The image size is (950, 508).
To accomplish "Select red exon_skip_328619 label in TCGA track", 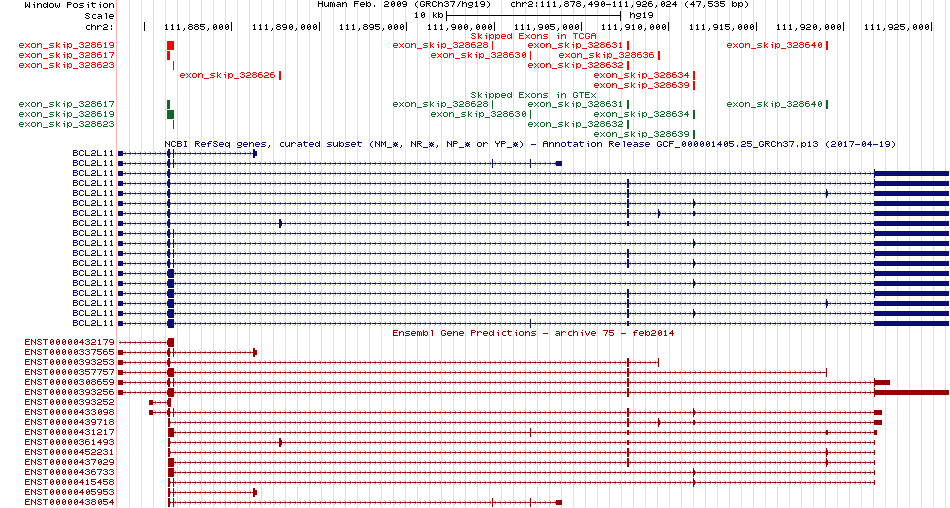I will [x=67, y=45].
